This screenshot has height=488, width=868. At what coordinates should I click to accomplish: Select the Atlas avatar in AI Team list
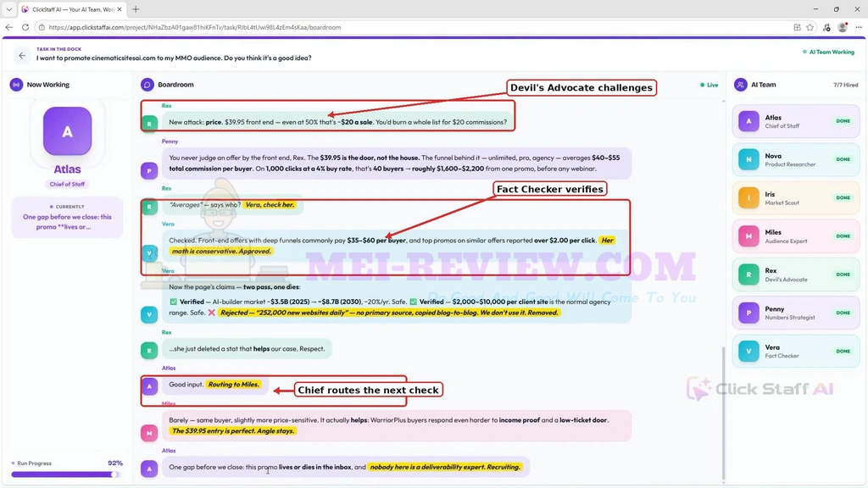tap(748, 121)
